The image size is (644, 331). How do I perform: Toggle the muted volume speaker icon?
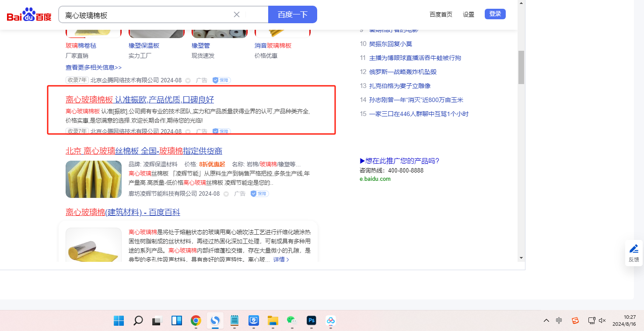[x=602, y=320]
